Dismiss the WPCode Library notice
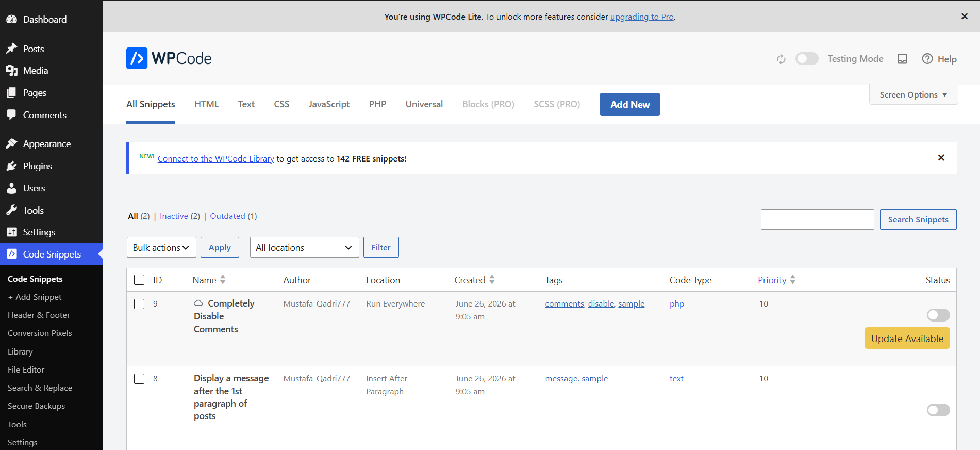This screenshot has height=450, width=980. pyautogui.click(x=941, y=158)
